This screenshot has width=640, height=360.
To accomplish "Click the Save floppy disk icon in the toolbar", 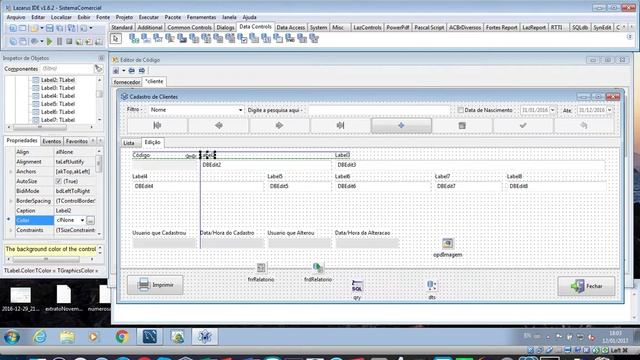I will tap(49, 28).
